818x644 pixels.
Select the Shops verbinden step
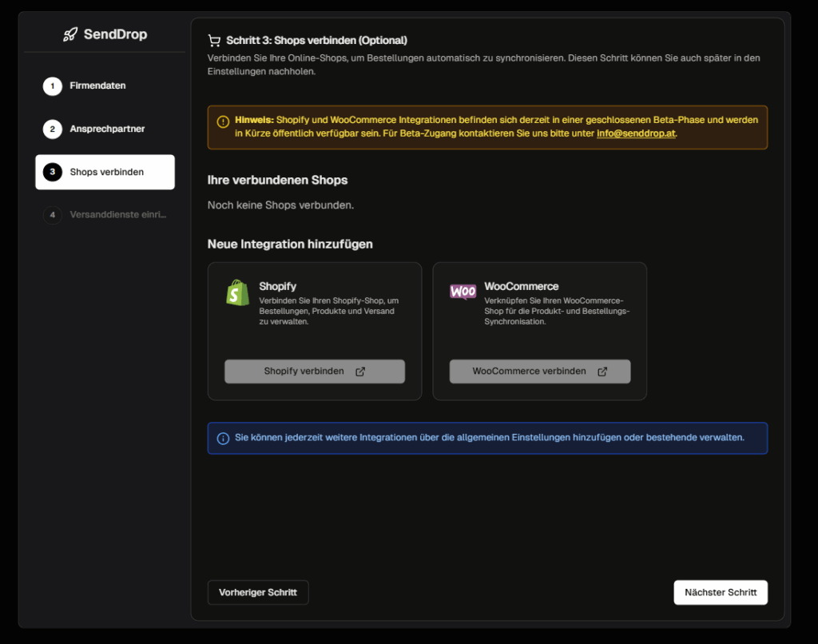click(x=105, y=172)
